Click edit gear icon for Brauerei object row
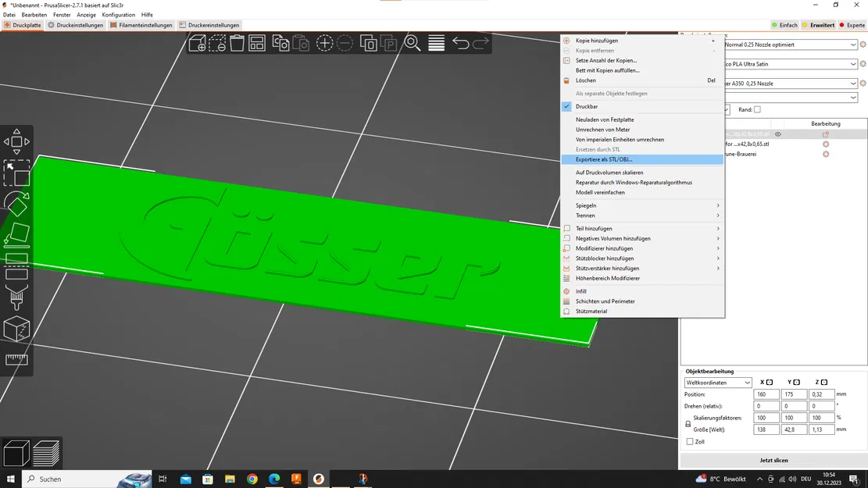Image resolution: width=868 pixels, height=488 pixels. [825, 154]
